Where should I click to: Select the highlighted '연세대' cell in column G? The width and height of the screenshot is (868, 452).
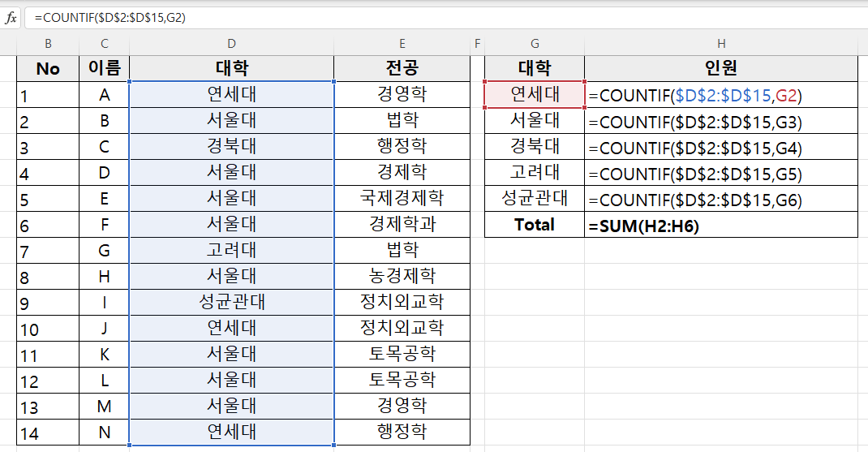pos(535,95)
